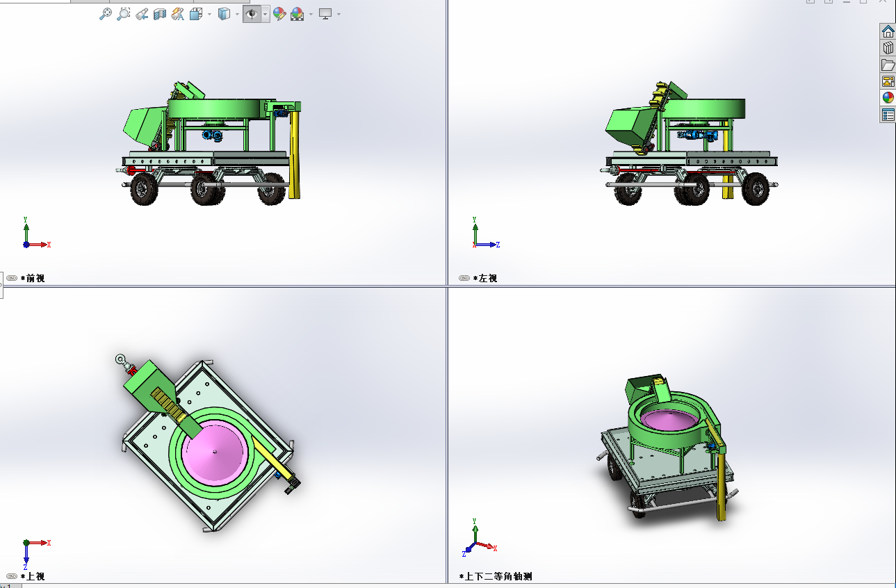Open the Section View tool

tap(160, 14)
